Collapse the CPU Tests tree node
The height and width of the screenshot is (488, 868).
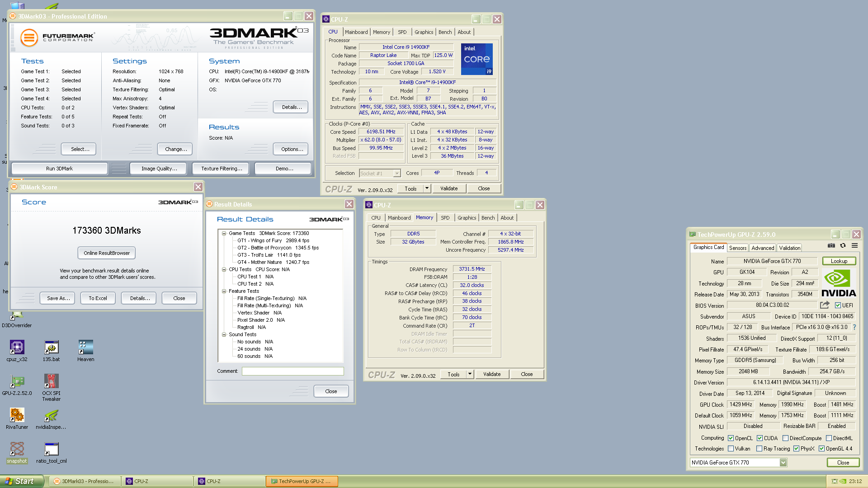[224, 270]
